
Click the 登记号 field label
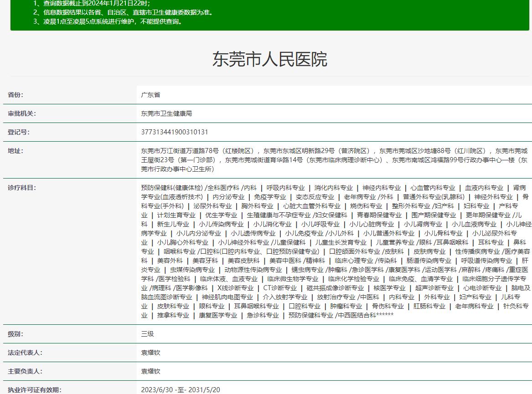[x=18, y=133]
